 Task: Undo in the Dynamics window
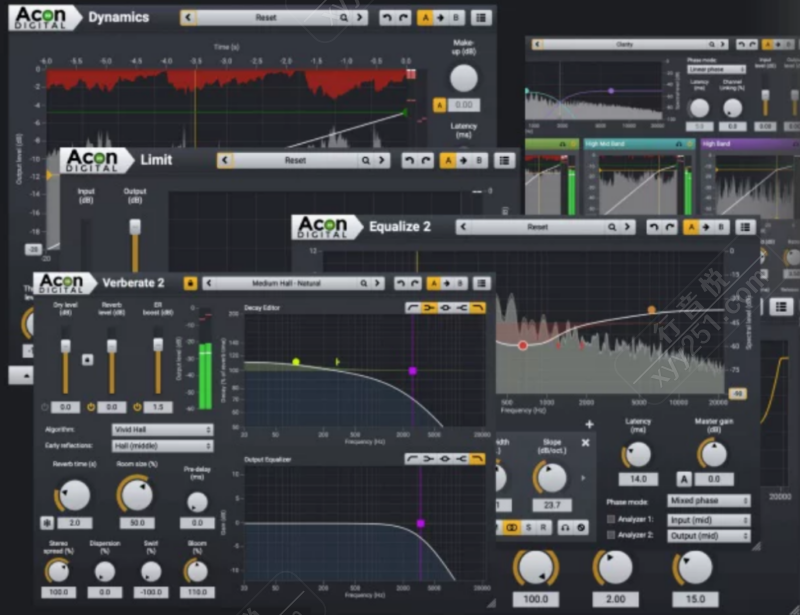click(x=387, y=18)
